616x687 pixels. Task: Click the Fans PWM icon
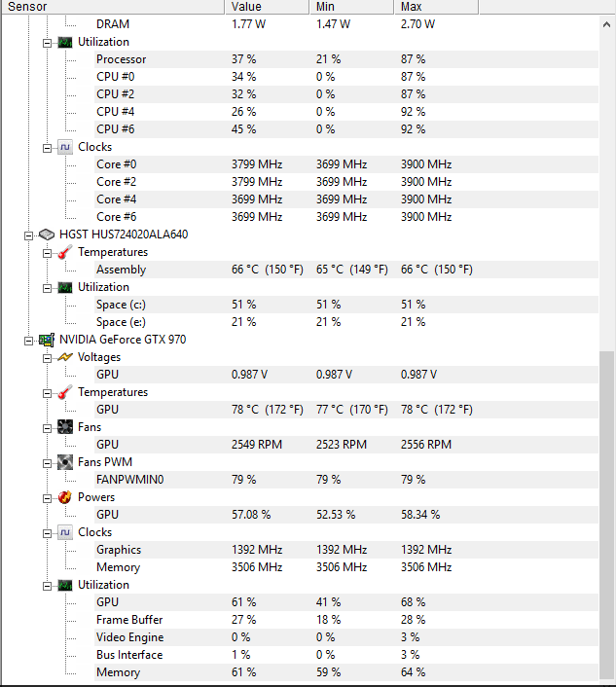tap(65, 462)
